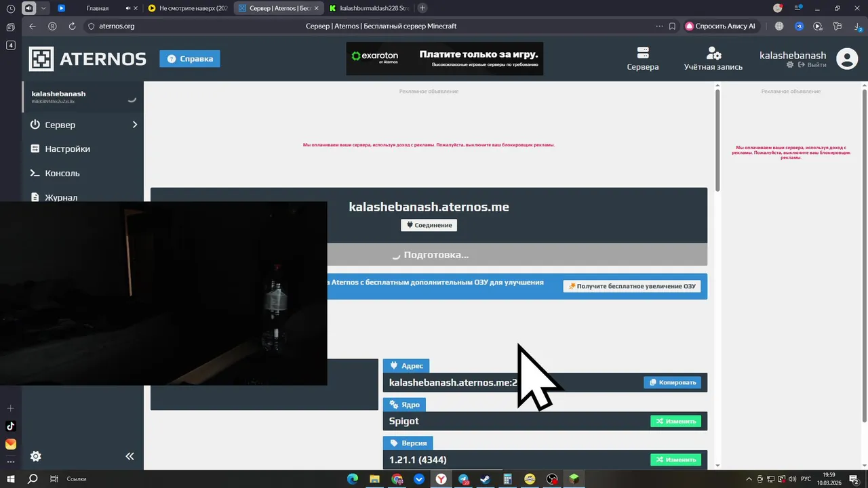Expand the Сервер submenu chevron
868x488 pixels.
[135, 125]
